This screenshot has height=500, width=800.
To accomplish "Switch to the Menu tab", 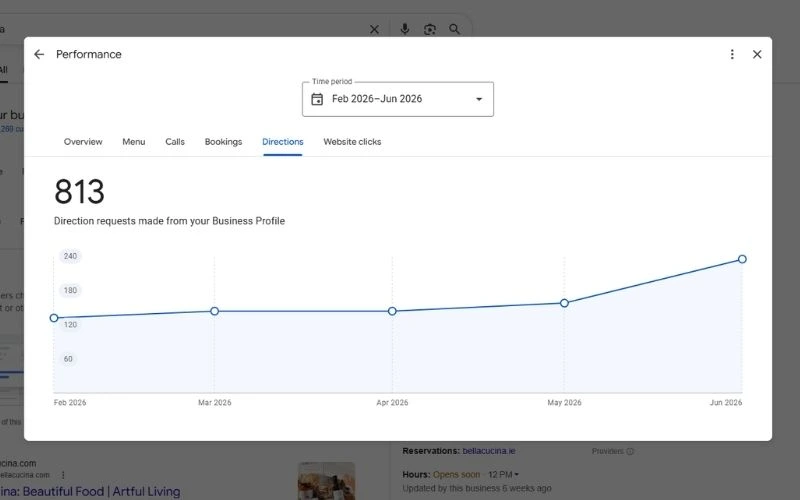I will pyautogui.click(x=134, y=142).
